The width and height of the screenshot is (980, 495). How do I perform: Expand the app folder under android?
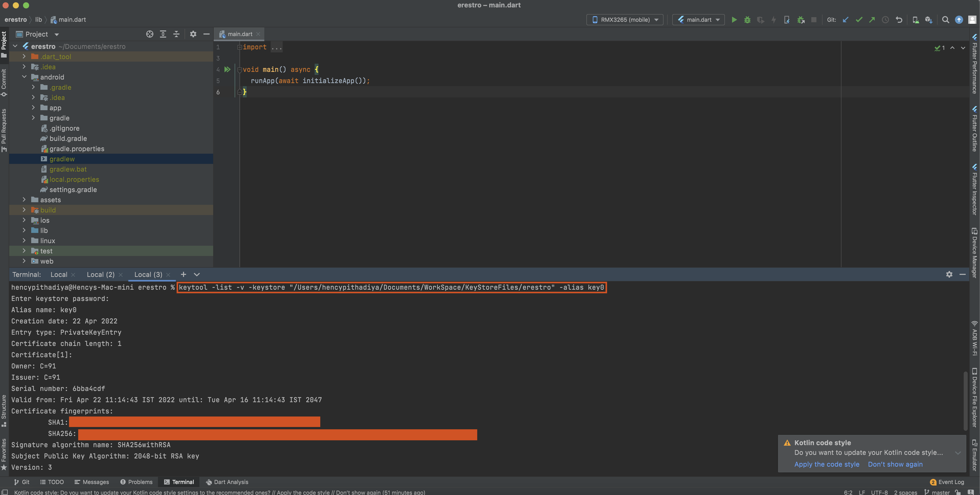[33, 108]
